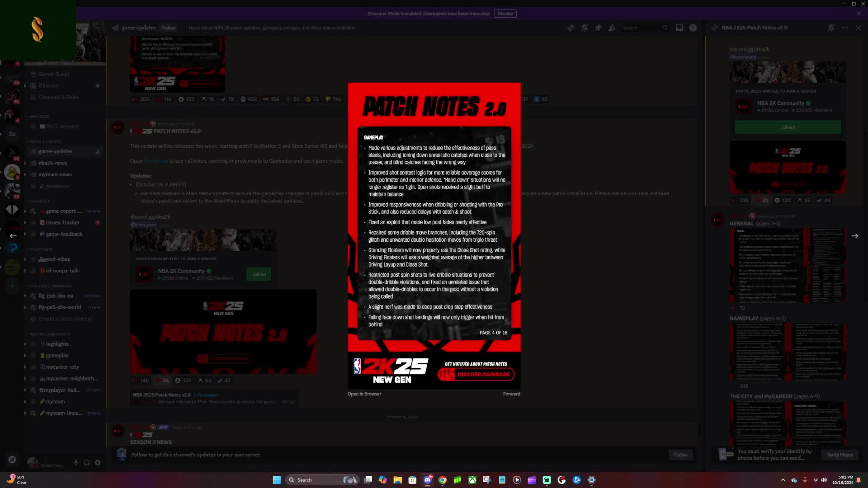The height and width of the screenshot is (488, 868).
Task: Mute the microphone in user panel
Action: click(75, 463)
